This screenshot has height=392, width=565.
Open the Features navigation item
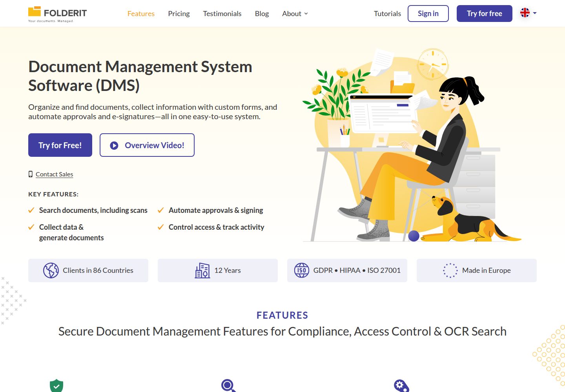click(141, 14)
